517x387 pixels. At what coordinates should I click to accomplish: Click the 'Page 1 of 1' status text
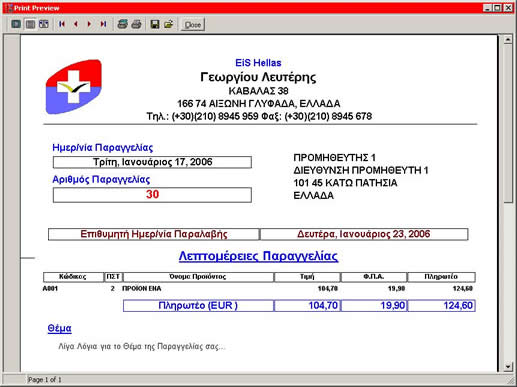[x=45, y=380]
